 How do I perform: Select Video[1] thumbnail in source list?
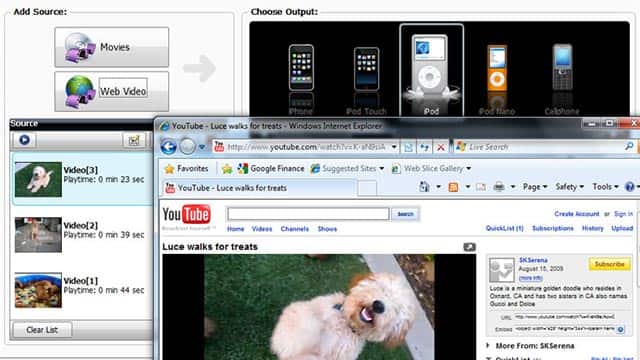[38, 290]
